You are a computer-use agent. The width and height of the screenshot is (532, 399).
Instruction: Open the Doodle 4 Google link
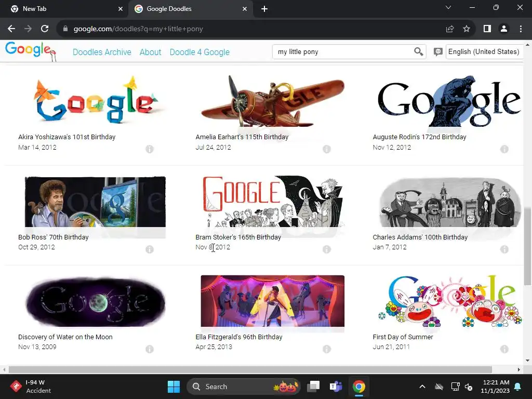click(199, 52)
